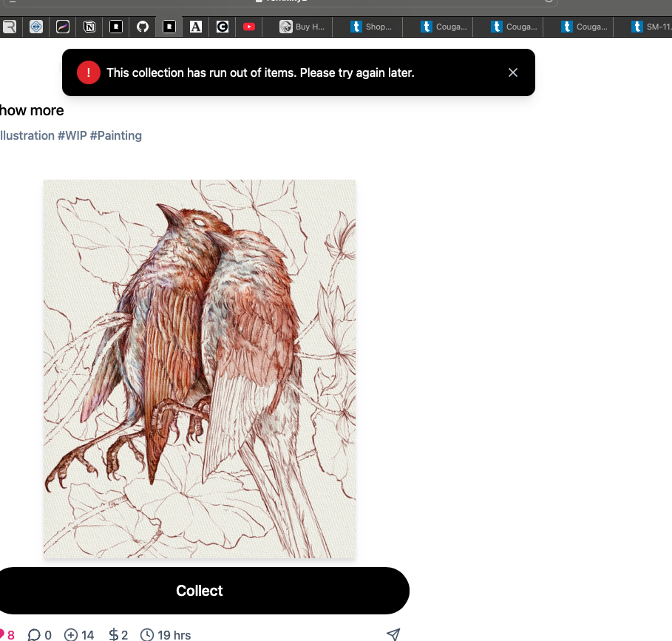Image resolution: width=672 pixels, height=641 pixels.
Task: Share the post with paper plane icon
Action: [393, 634]
